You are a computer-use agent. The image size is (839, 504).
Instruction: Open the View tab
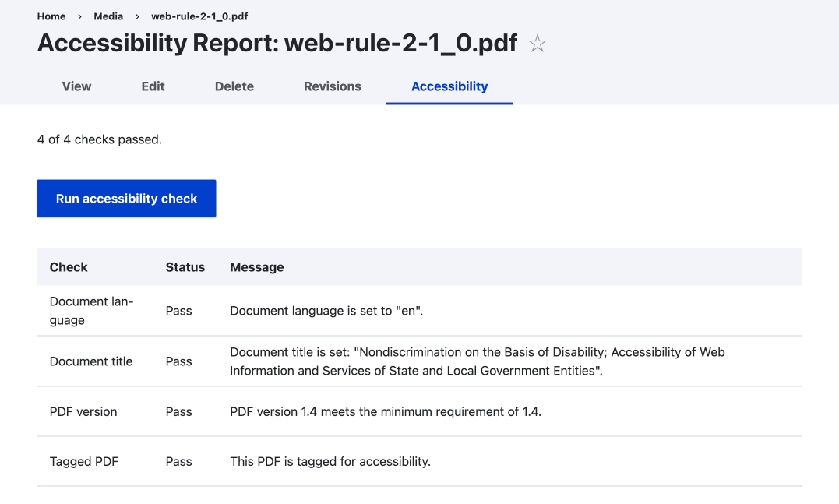(76, 86)
